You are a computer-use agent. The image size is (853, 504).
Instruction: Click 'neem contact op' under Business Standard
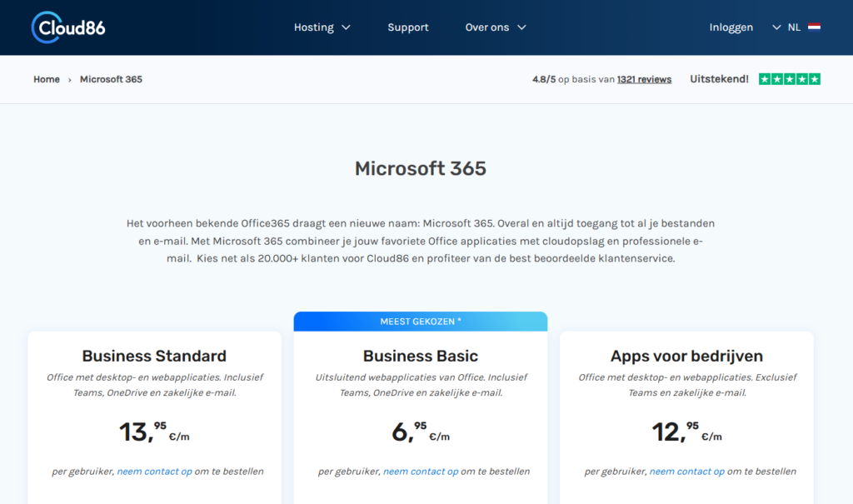[154, 472]
